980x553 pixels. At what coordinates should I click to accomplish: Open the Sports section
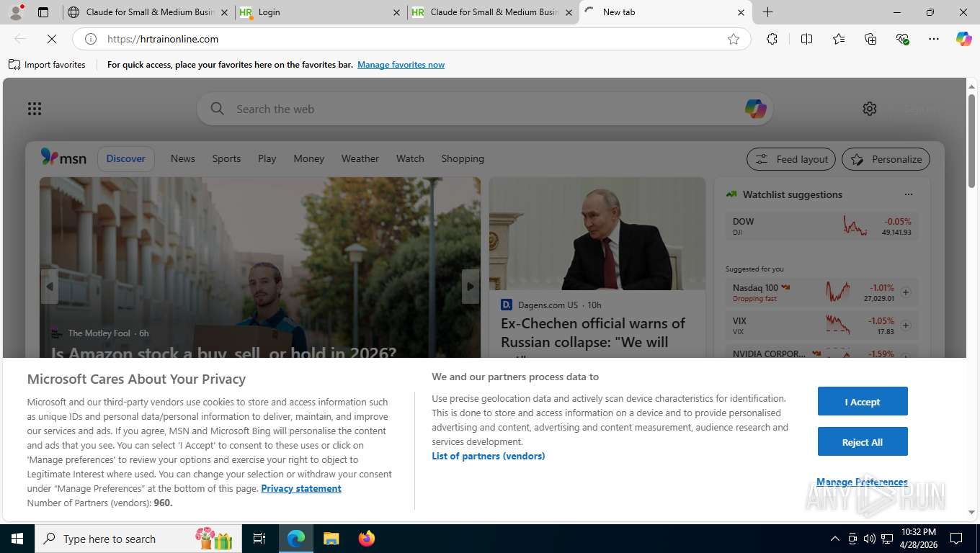click(226, 158)
